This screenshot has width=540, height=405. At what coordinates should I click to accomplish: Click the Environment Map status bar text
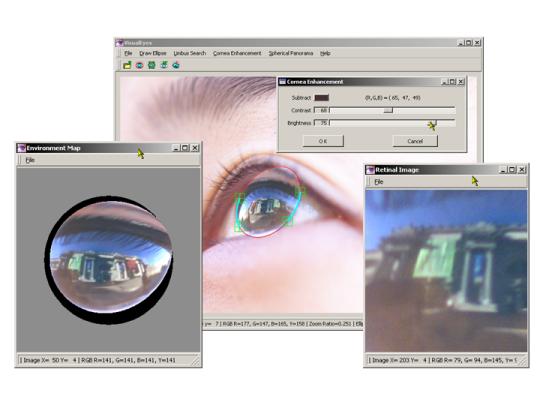[98, 360]
